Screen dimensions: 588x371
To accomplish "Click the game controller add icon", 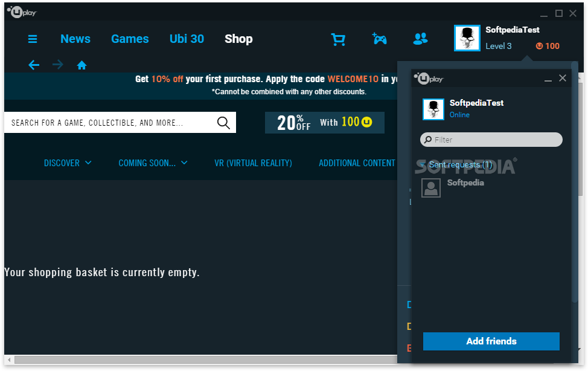I will tap(380, 39).
